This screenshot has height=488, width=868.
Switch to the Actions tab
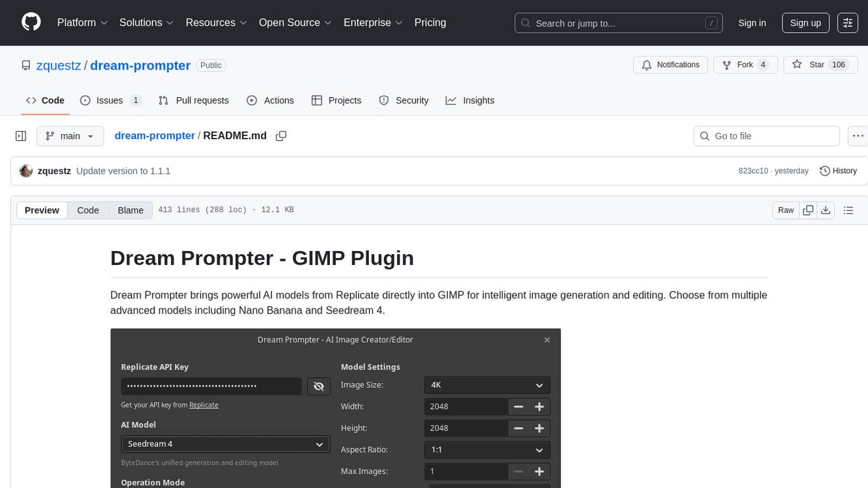(270, 100)
